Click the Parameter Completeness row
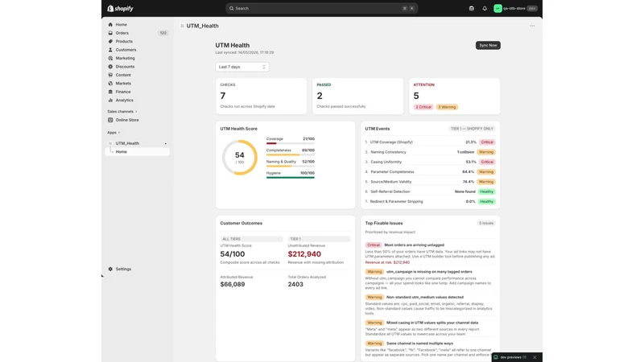The height and width of the screenshot is (362, 644). 430,172
